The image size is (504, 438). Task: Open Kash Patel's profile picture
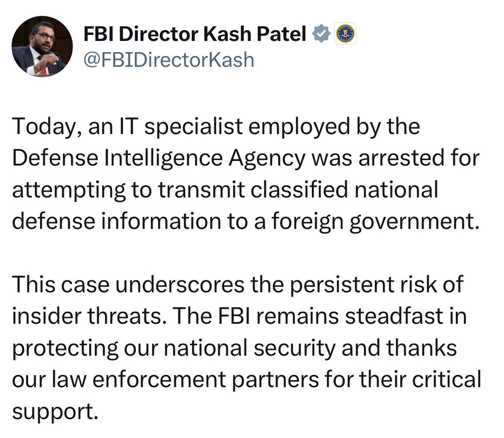[42, 46]
